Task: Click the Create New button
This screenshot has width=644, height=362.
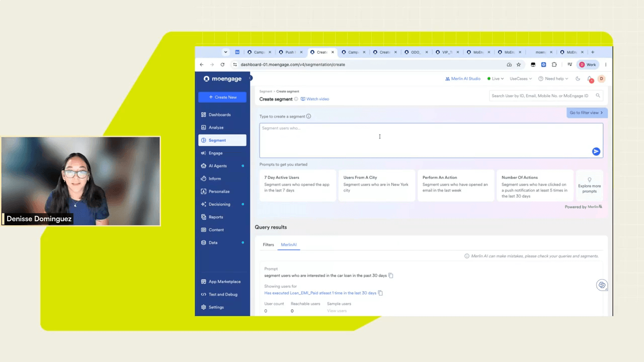Action: pos(222,97)
